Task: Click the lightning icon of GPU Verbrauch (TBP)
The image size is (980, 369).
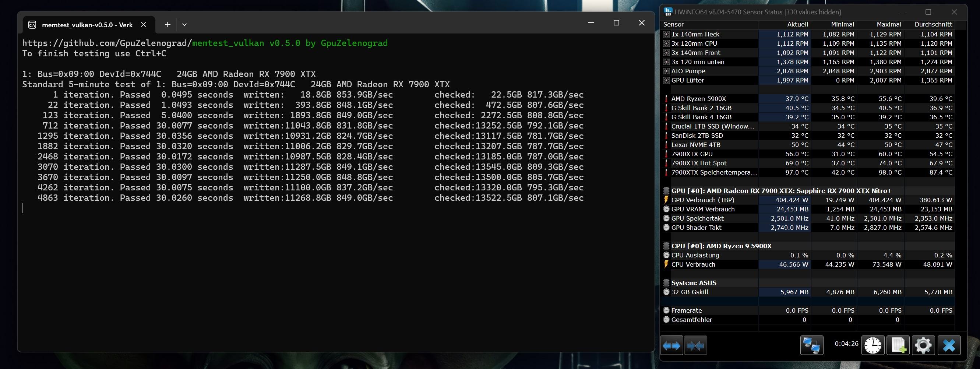Action: pos(666,200)
